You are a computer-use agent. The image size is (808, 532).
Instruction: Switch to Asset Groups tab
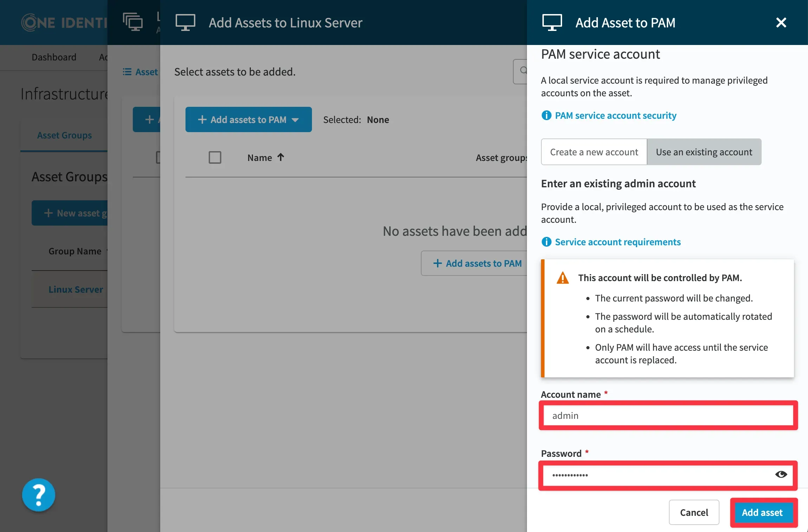pyautogui.click(x=64, y=135)
